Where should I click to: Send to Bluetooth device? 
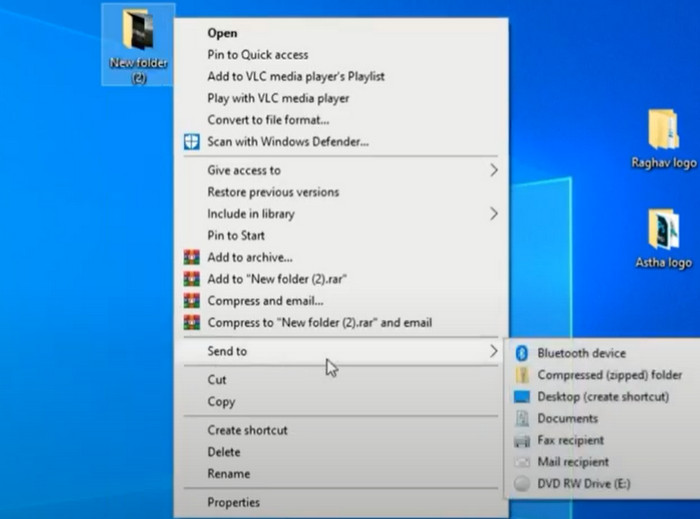click(x=604, y=353)
